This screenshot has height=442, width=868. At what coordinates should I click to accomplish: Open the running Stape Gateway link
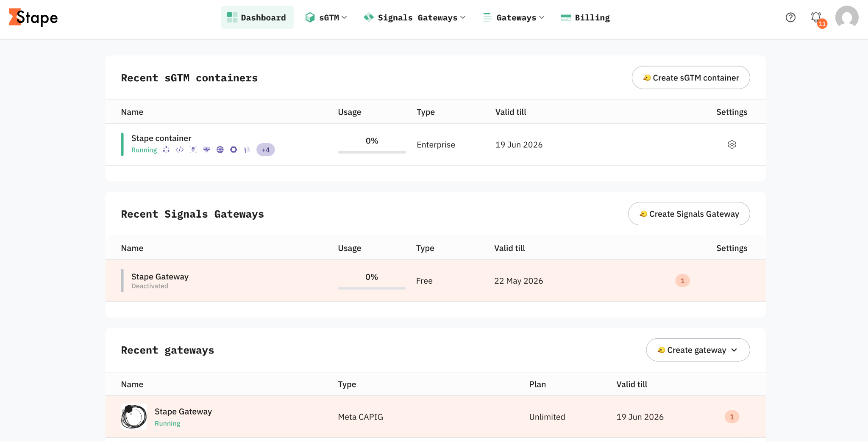(183, 412)
